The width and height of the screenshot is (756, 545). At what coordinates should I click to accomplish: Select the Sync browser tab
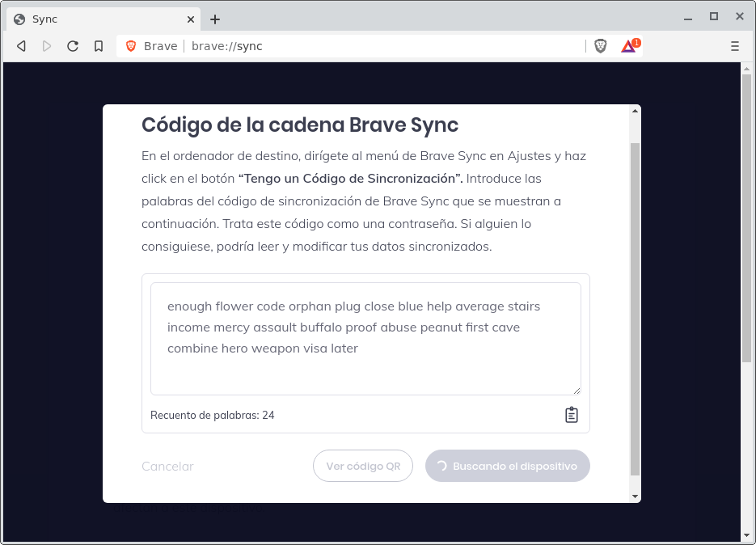(x=97, y=19)
